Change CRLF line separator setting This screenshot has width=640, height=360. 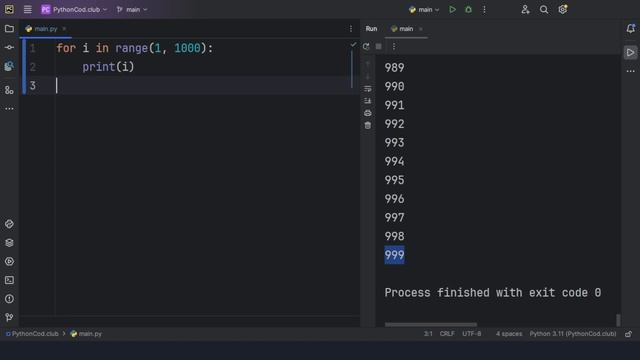(447, 334)
